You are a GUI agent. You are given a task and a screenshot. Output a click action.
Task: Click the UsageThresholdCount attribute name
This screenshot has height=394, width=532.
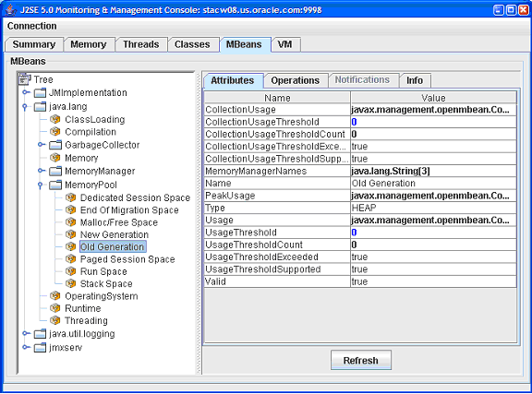pos(277,245)
